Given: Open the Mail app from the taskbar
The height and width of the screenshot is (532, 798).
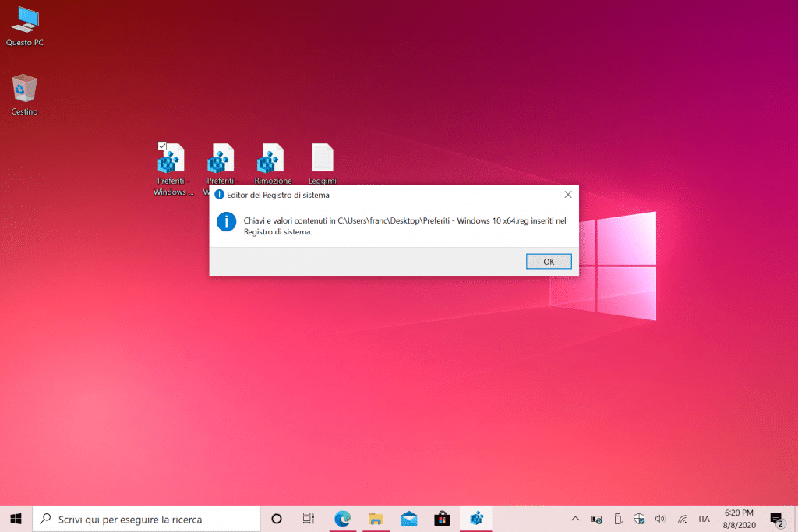Looking at the screenshot, I should click(x=409, y=519).
